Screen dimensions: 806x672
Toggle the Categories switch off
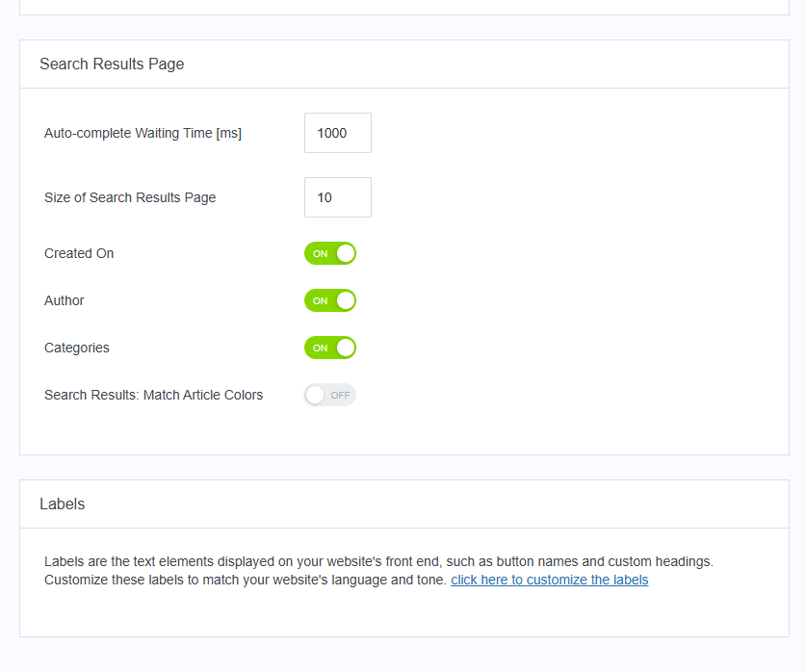(x=330, y=348)
